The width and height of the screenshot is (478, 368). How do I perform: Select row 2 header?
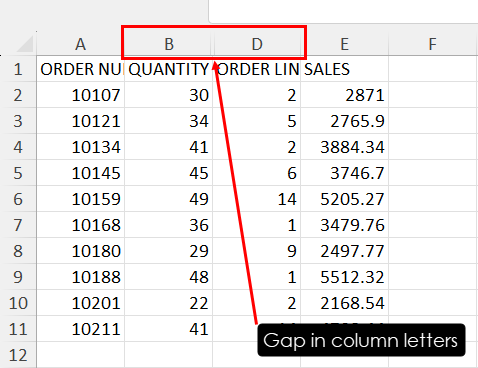click(x=18, y=95)
